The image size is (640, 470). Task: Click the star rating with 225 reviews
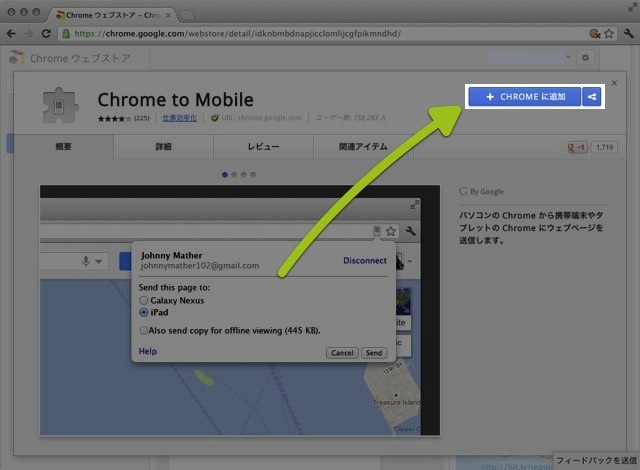(123, 118)
